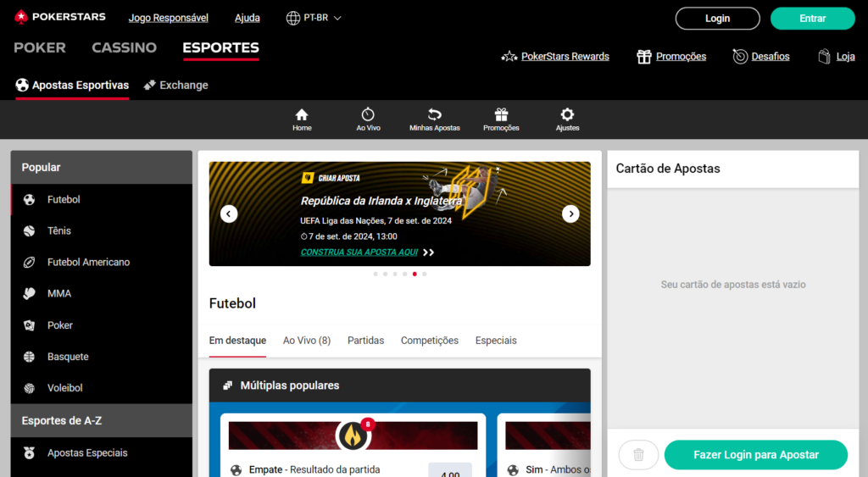This screenshot has width=868, height=477.
Task: Click the Loja shopping bag icon
Action: pyautogui.click(x=824, y=57)
